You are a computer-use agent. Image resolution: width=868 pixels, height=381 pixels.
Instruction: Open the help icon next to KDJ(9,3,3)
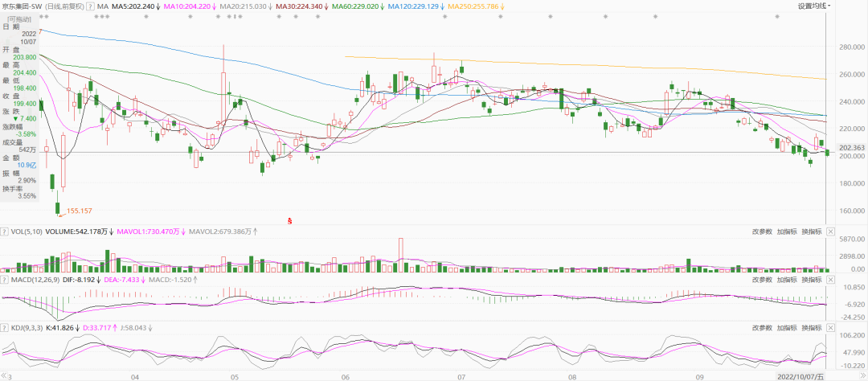click(x=5, y=328)
